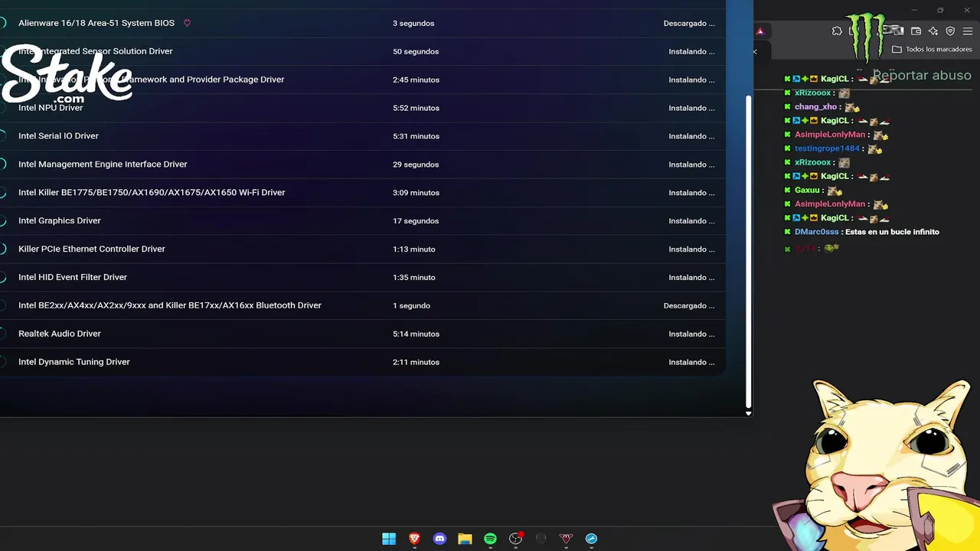
Task: Click the heart icon beside Alienware BIOS
Action: tap(187, 23)
